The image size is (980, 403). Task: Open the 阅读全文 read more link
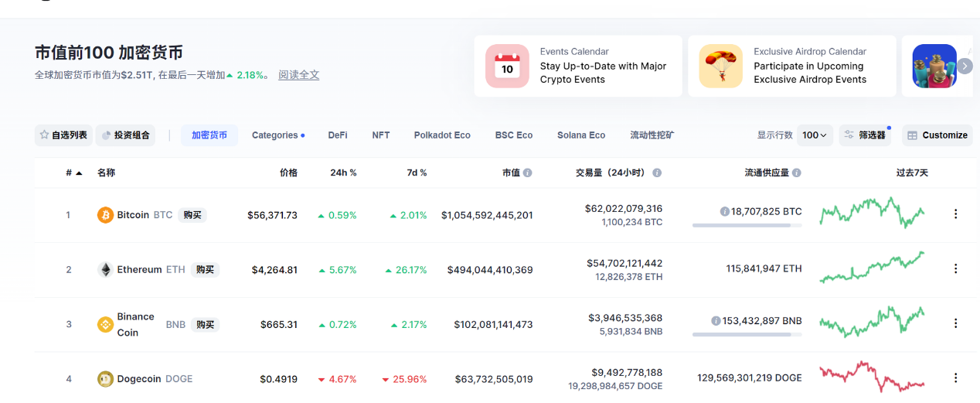pyautogui.click(x=299, y=75)
